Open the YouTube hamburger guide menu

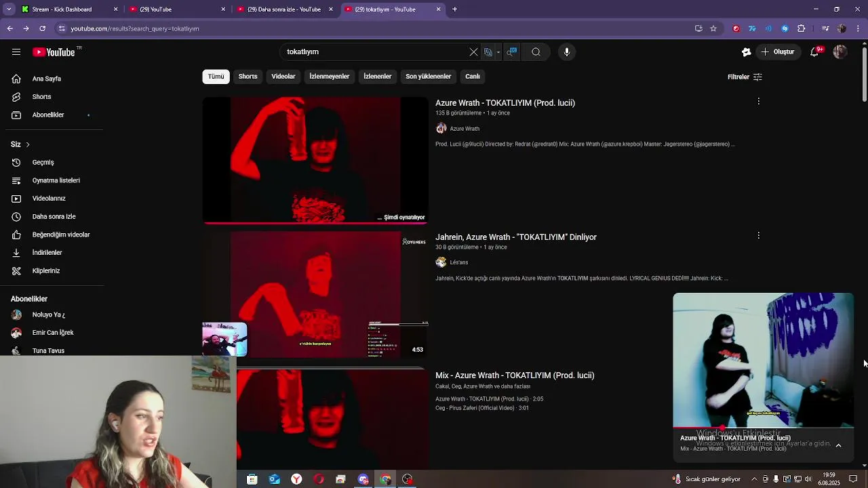coord(16,52)
